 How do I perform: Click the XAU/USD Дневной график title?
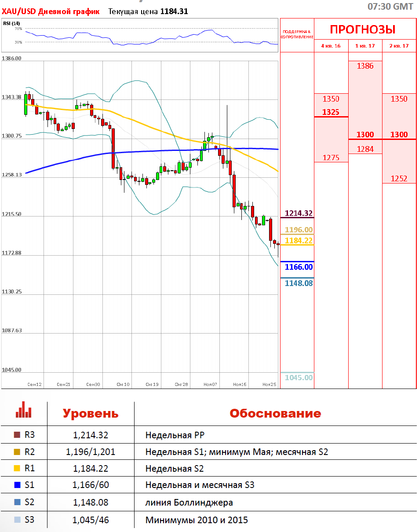pos(51,11)
